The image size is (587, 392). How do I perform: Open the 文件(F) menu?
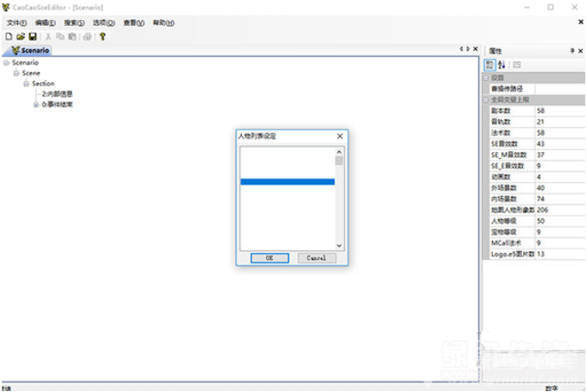(x=17, y=22)
